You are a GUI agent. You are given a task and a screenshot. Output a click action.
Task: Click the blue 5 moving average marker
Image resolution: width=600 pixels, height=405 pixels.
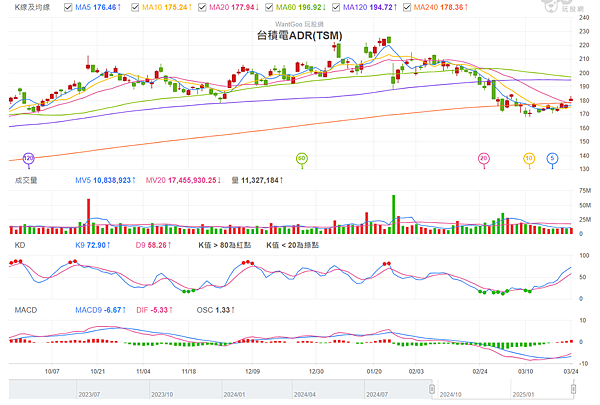[552, 159]
